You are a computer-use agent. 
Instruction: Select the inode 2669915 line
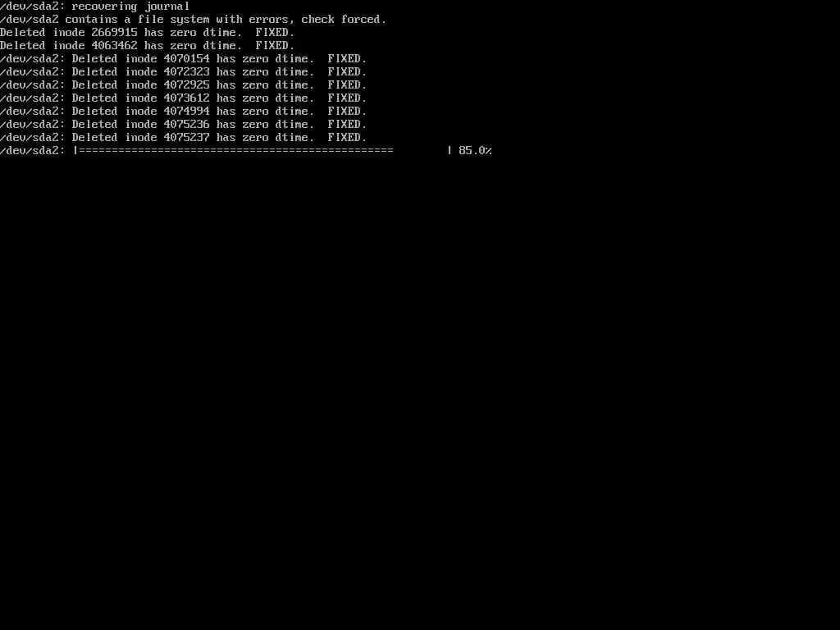[x=148, y=33]
